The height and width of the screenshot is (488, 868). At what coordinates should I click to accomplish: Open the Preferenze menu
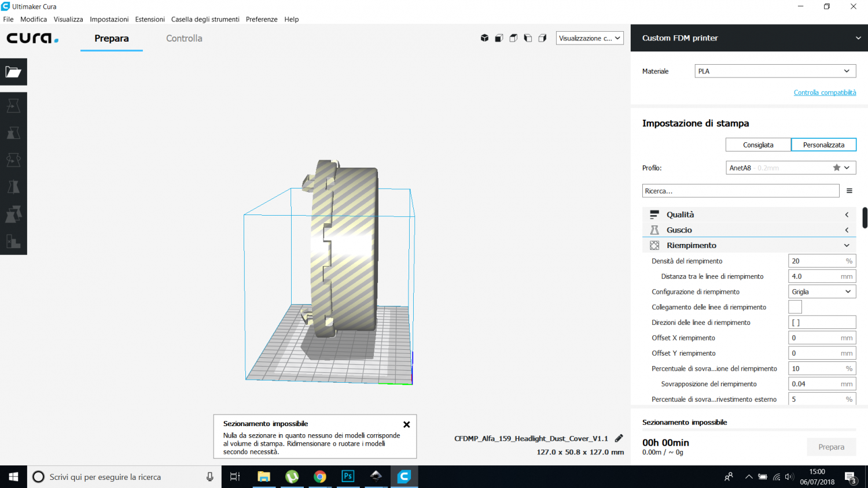click(262, 19)
